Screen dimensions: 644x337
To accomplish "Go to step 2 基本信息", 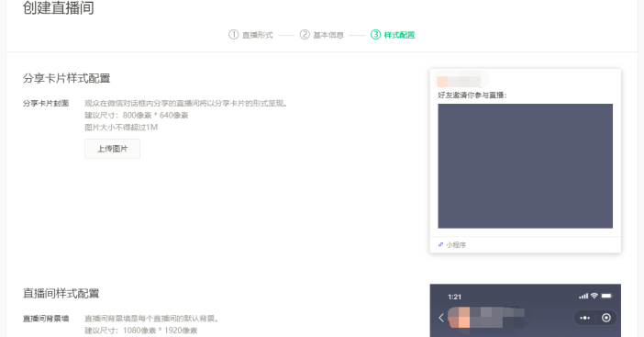I will (x=328, y=35).
